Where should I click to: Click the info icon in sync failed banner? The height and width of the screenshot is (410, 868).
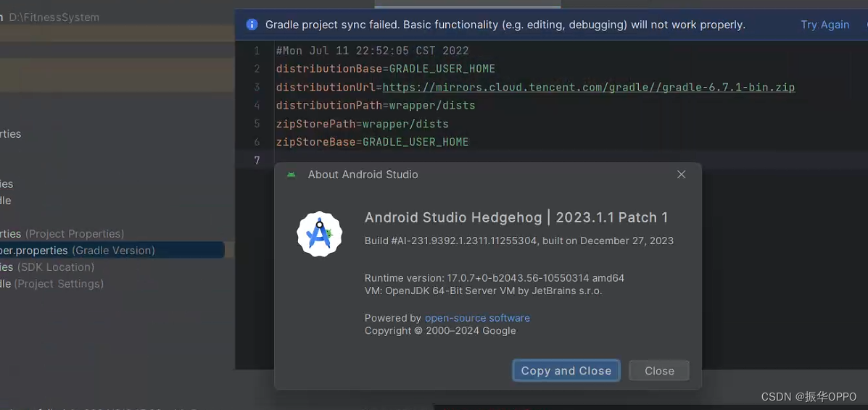(x=252, y=25)
